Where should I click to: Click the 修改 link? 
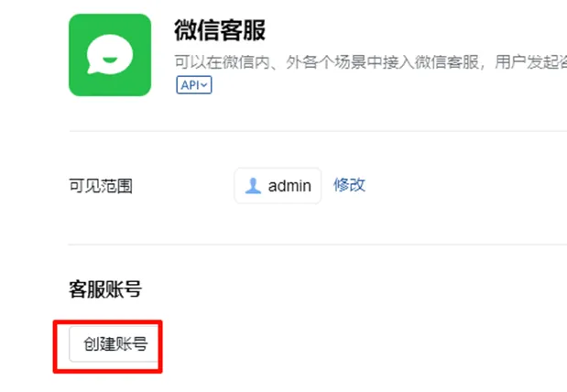click(349, 185)
